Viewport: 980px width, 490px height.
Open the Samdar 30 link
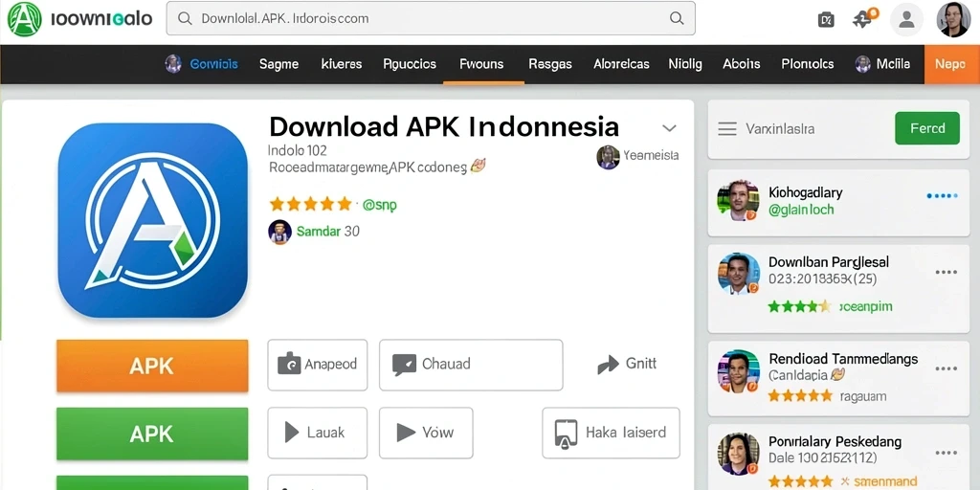328,232
